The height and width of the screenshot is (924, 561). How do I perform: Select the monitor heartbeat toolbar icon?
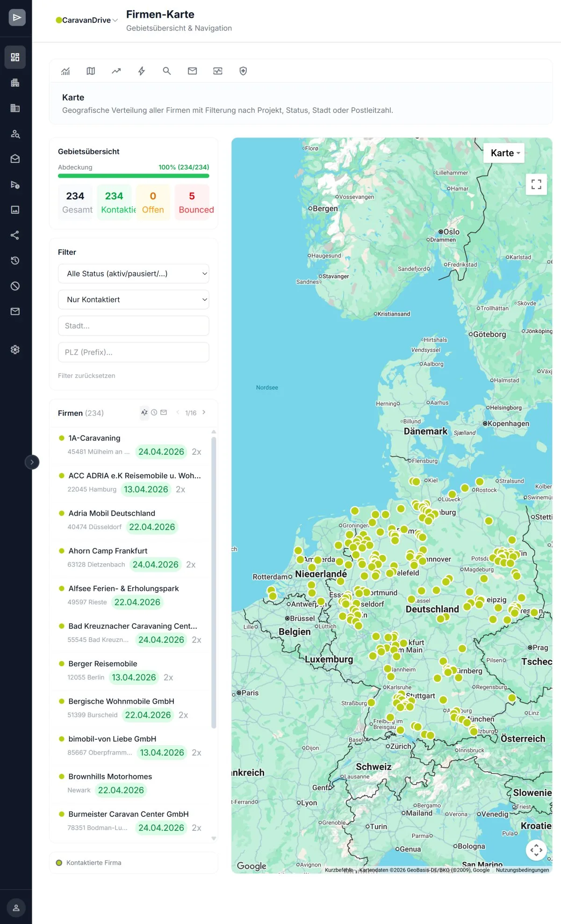tap(218, 71)
